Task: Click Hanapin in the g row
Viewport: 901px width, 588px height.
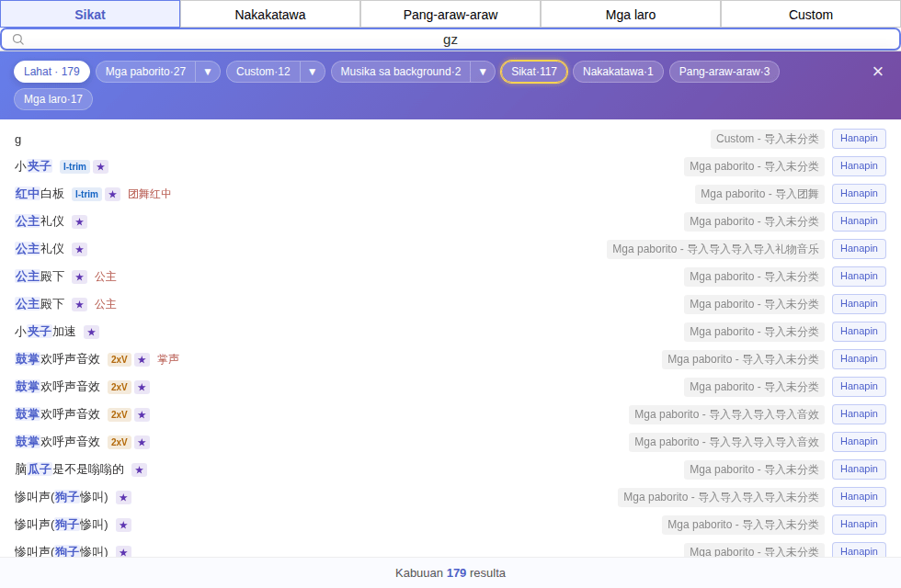Action: pyautogui.click(x=859, y=139)
